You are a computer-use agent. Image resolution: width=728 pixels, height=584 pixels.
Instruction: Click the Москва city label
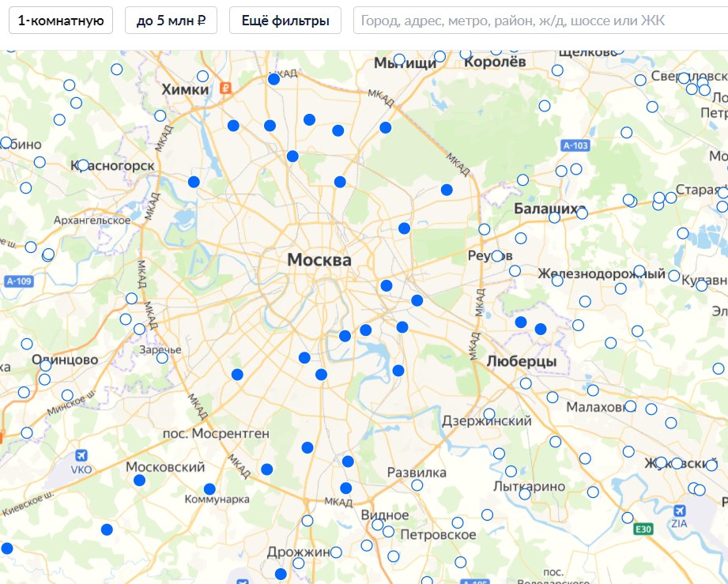point(319,260)
